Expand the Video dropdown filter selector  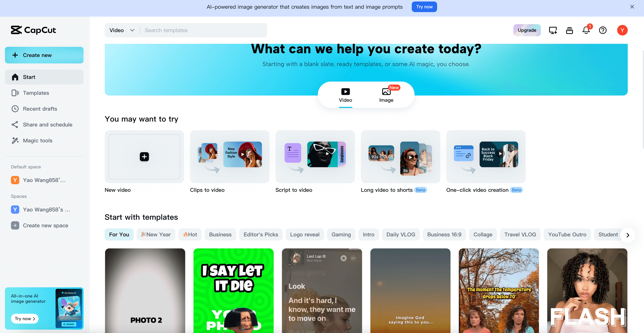[122, 30]
